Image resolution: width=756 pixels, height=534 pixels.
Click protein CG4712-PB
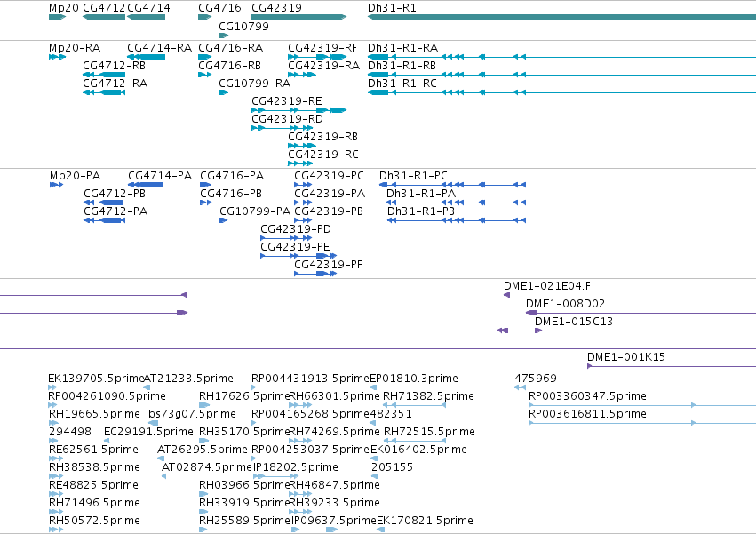(x=115, y=194)
